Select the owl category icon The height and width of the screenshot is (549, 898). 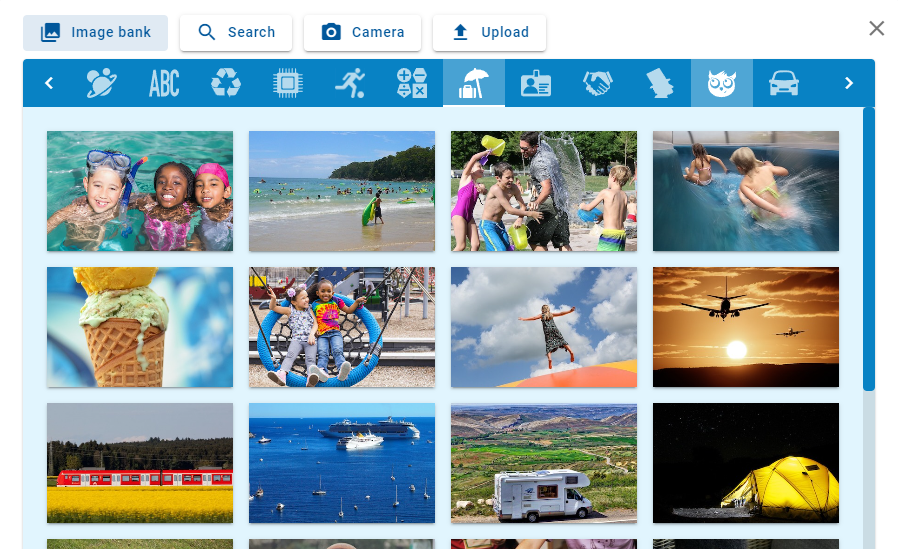[722, 83]
